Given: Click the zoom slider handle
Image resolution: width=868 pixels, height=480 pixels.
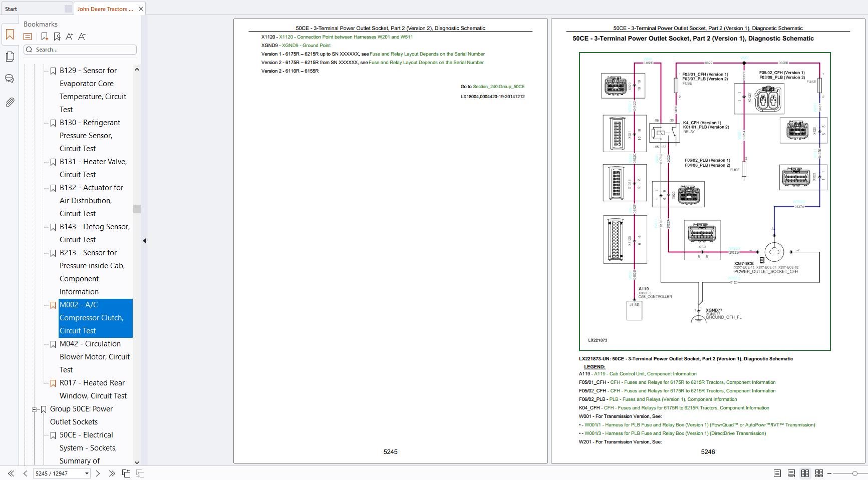Looking at the screenshot, I should point(854,473).
